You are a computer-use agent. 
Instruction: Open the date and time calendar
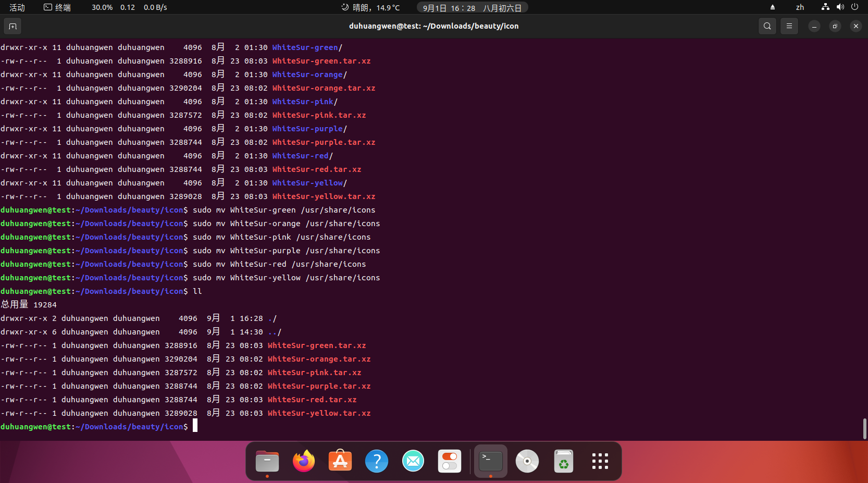[x=472, y=8]
